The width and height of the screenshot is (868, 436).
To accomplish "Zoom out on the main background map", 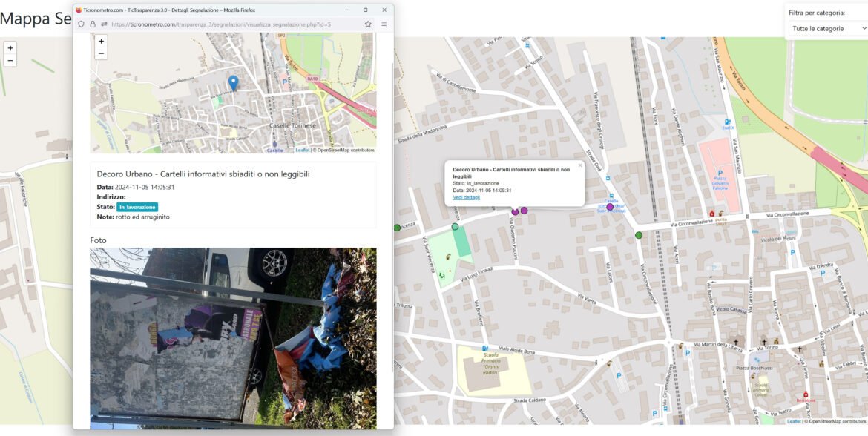I will click(x=10, y=61).
